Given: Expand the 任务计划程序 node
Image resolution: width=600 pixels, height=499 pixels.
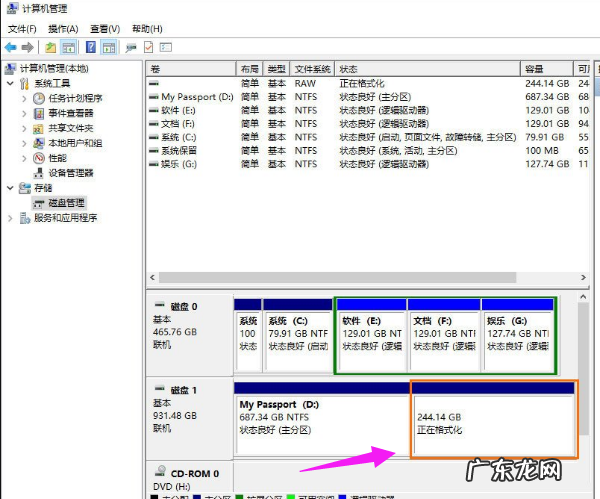Looking at the screenshot, I should 24,99.
